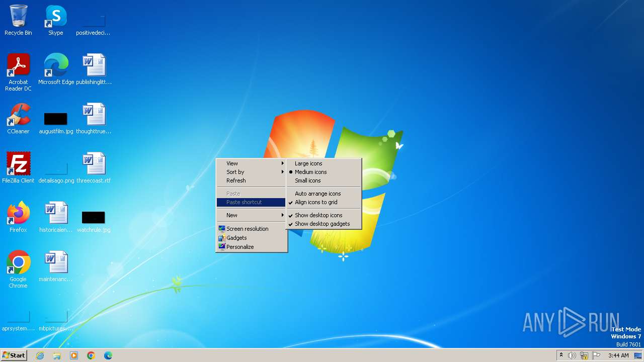Toggle Show desktop icons
The image size is (644, 362).
324,215
